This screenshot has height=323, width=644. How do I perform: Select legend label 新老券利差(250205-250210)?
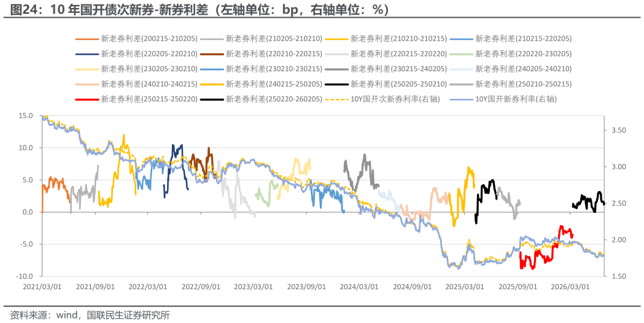[399, 84]
